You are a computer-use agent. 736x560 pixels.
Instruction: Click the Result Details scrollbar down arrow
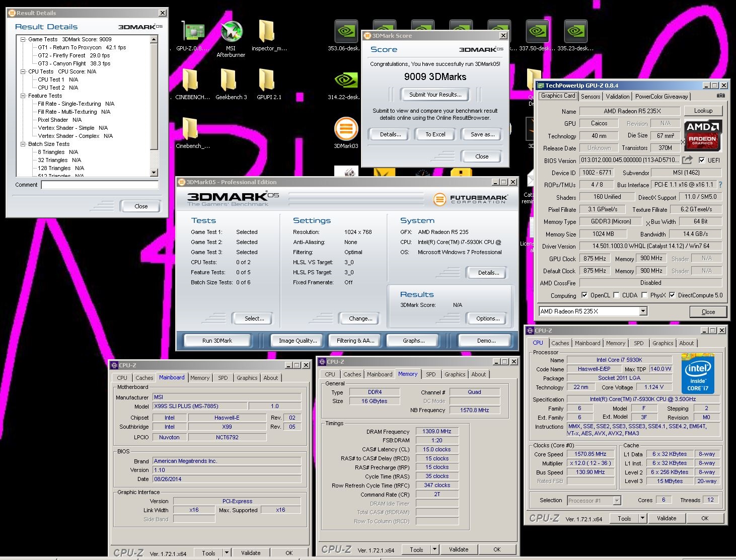click(x=154, y=173)
